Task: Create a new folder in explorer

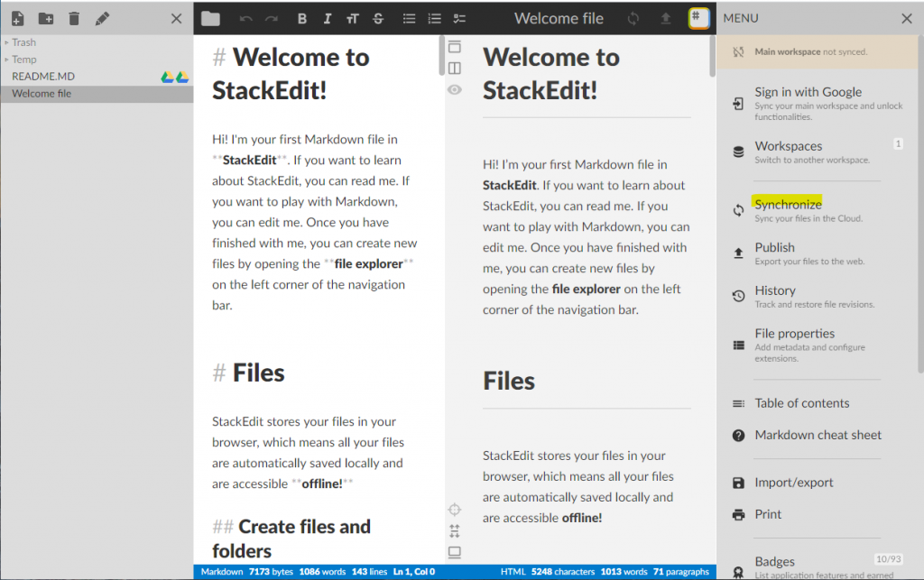Action: 46,19
